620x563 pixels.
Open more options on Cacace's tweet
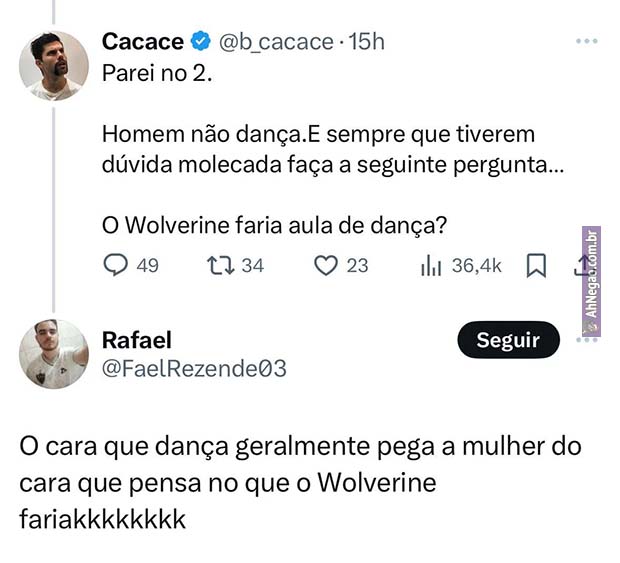pyautogui.click(x=587, y=41)
